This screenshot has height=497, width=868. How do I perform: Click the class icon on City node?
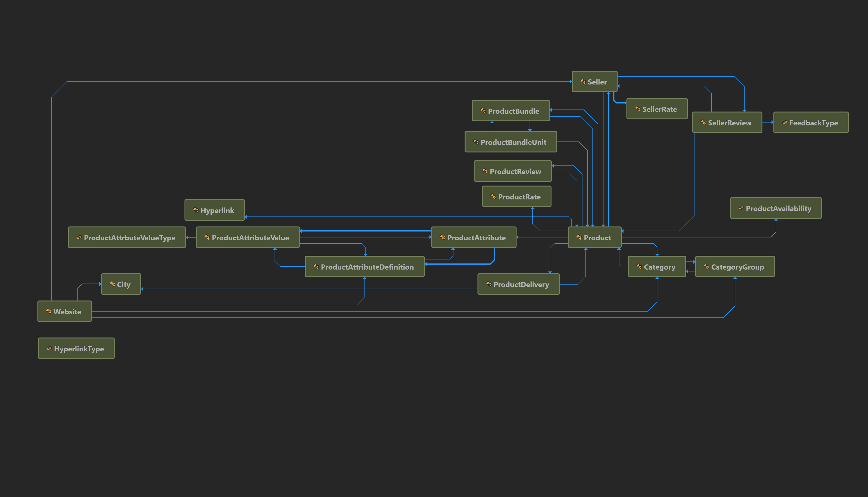112,284
